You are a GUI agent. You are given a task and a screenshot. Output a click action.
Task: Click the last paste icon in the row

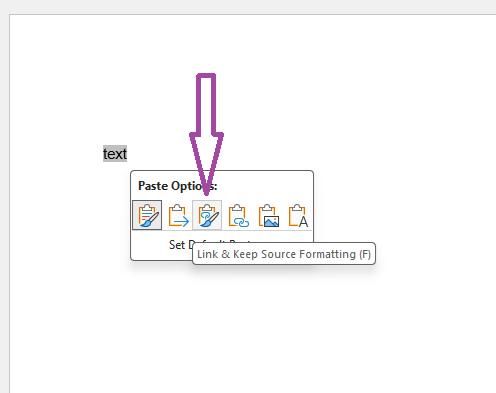(297, 215)
